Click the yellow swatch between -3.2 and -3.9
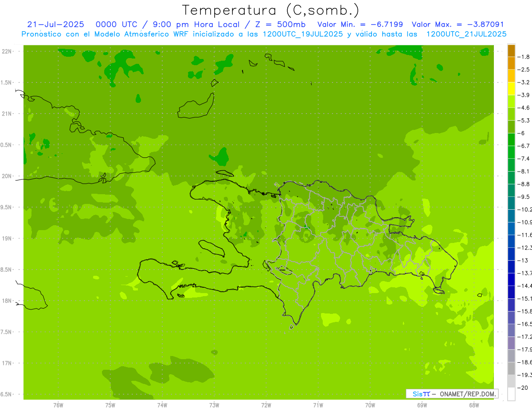Screen dimensions: 532x411 tap(511, 89)
